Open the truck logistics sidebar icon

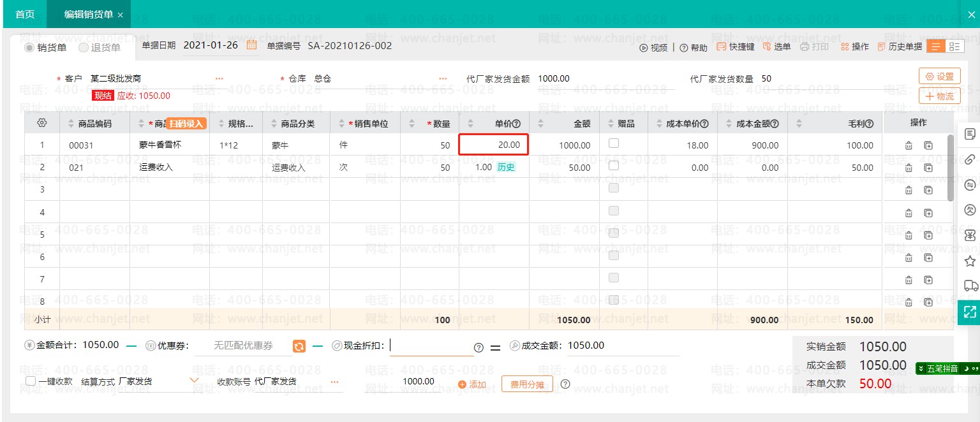tap(970, 286)
